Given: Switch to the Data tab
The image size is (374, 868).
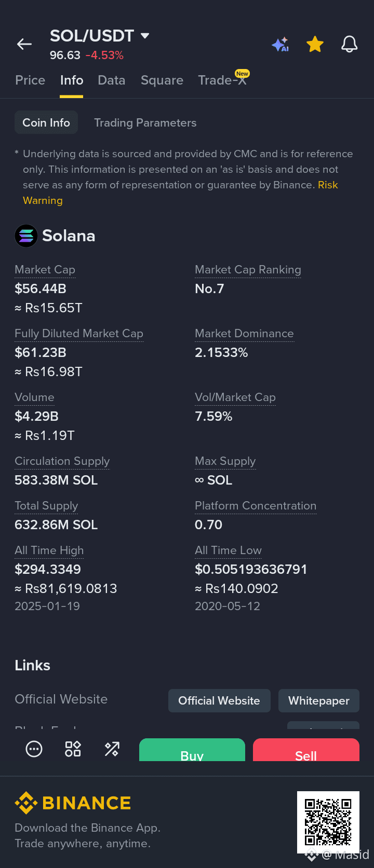Looking at the screenshot, I should click(112, 80).
